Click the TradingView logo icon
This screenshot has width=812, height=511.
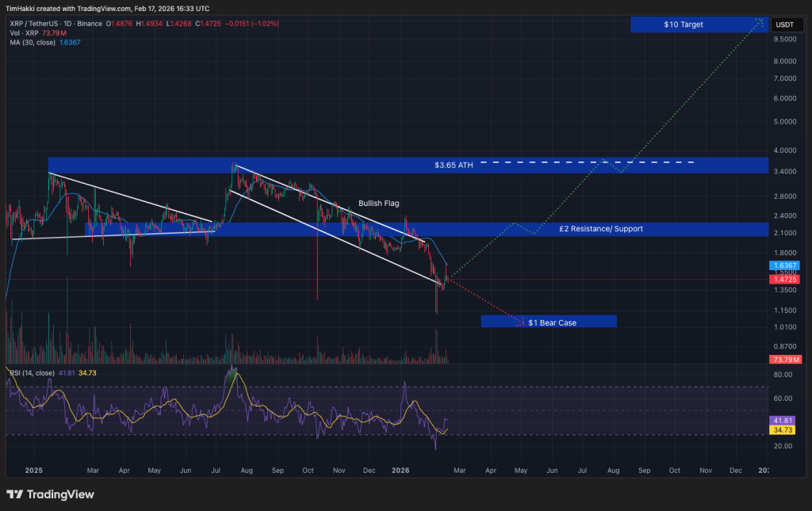[x=16, y=494]
